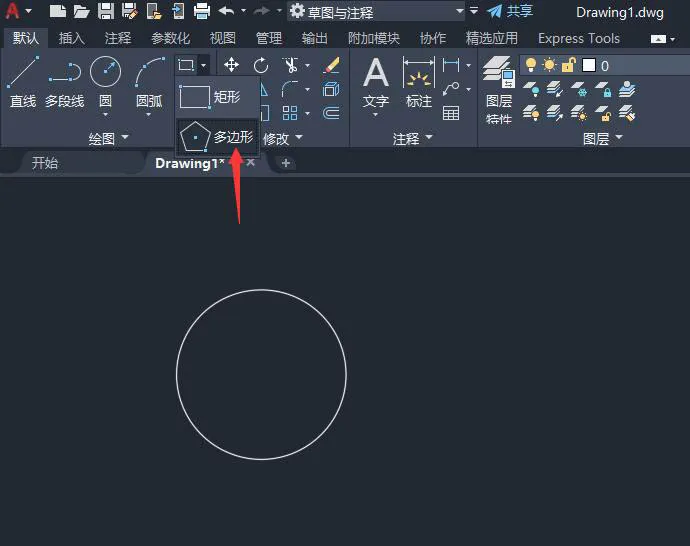
Task: Click the Fillet tool icon
Action: (290, 89)
